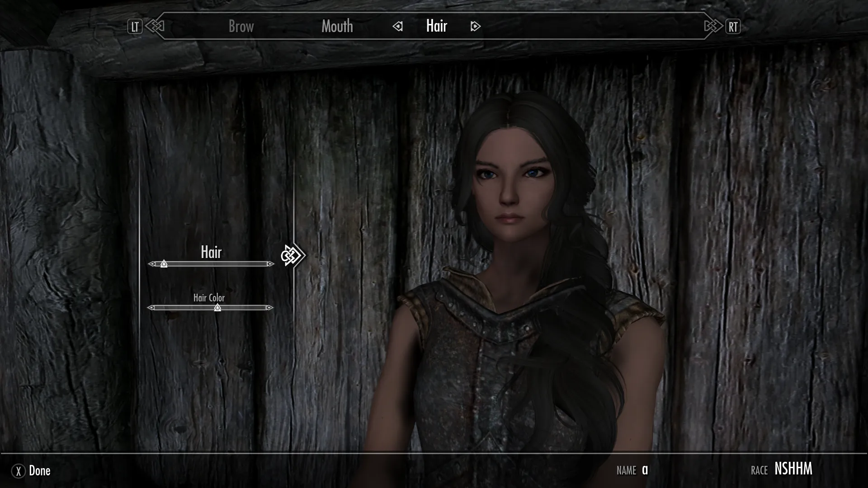The height and width of the screenshot is (488, 868).
Task: Click the Hair Color label
Action: coord(209,298)
